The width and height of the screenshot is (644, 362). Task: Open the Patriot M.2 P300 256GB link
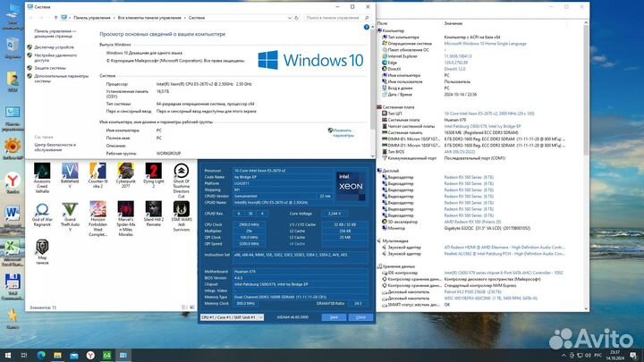click(x=473, y=291)
